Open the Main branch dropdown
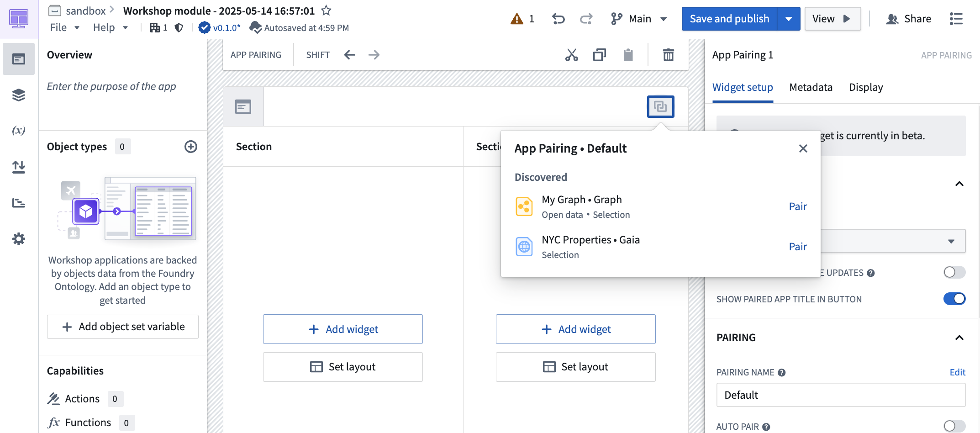 [639, 19]
